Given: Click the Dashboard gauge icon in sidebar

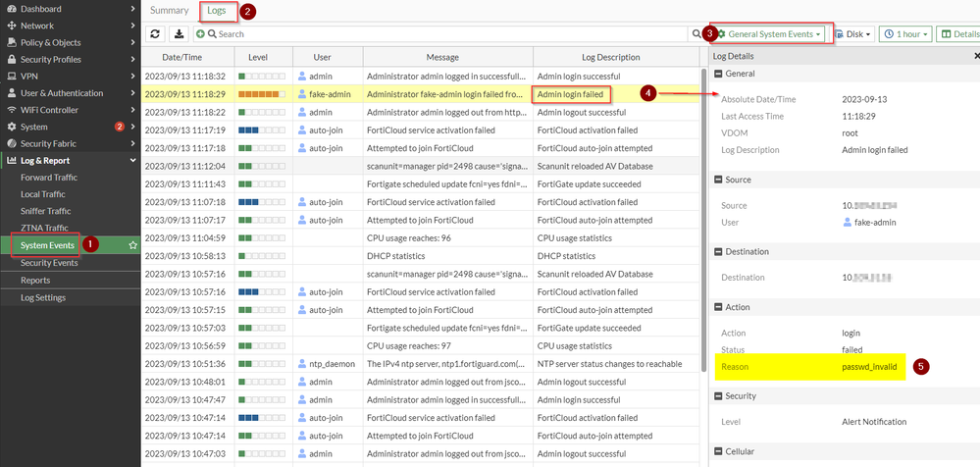Looking at the screenshot, I should (x=12, y=9).
